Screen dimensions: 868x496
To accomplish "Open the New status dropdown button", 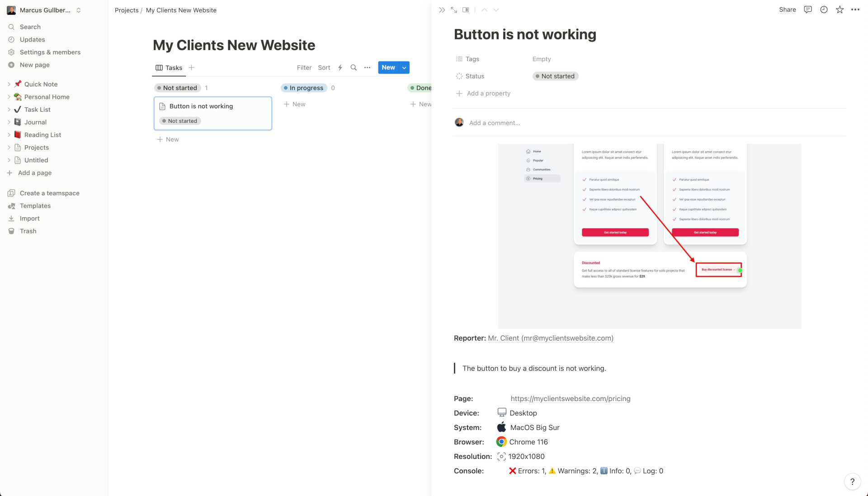I will 403,67.
